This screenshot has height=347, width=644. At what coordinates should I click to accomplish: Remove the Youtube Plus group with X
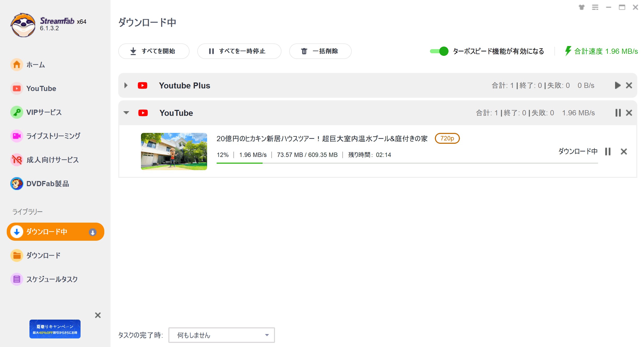[629, 85]
